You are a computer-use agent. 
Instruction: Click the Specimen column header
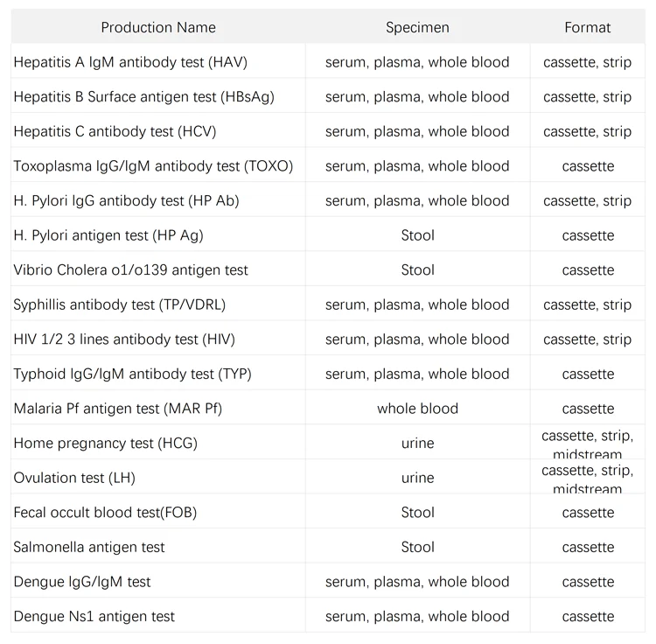(x=417, y=27)
